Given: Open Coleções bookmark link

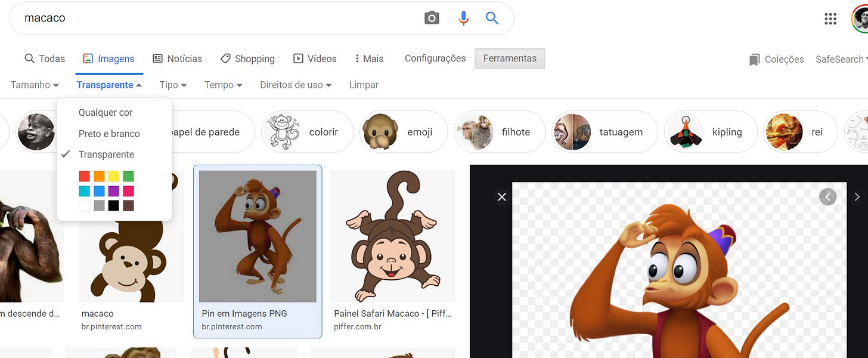Looking at the screenshot, I should pos(777,59).
